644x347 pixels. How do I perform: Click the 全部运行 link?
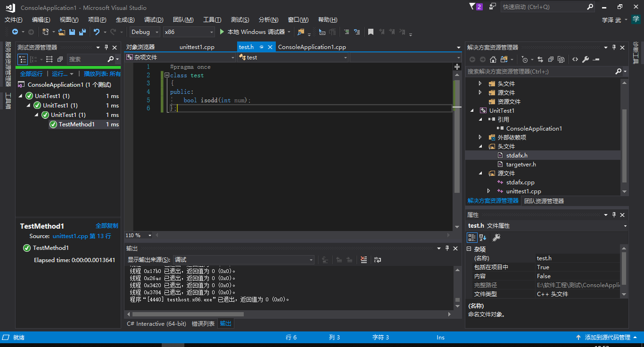click(31, 74)
